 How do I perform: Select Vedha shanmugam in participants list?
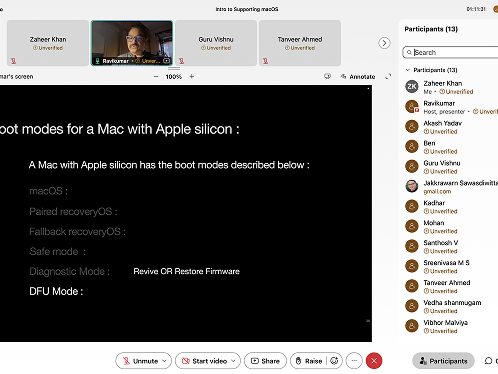(451, 306)
